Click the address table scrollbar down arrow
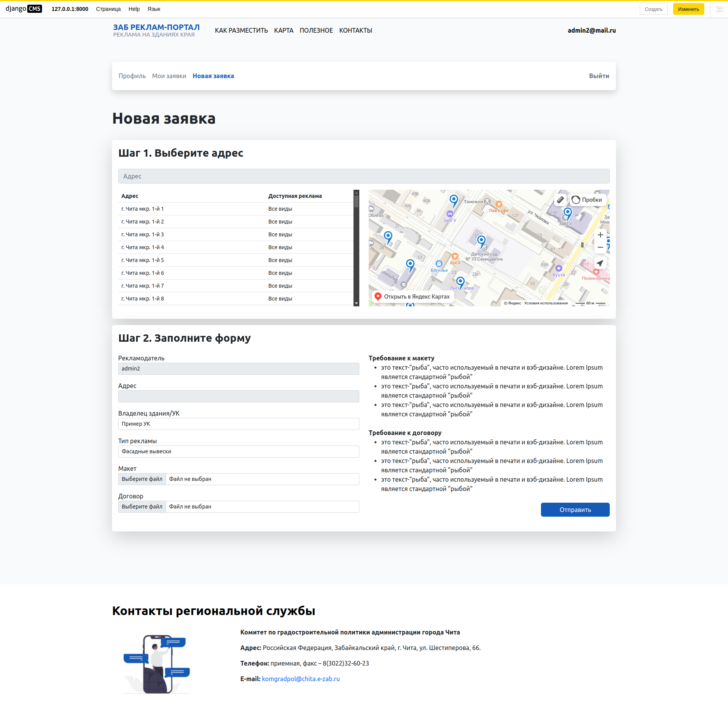 pos(356,303)
